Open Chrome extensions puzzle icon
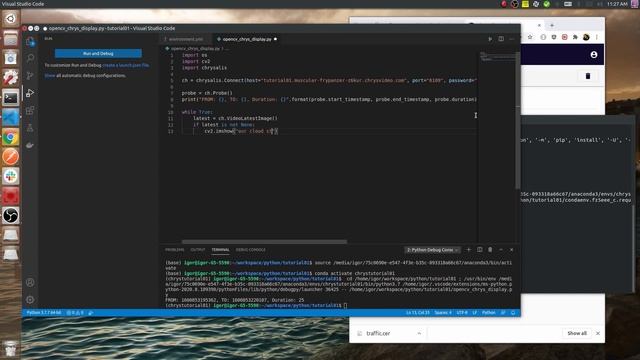 click(x=575, y=37)
